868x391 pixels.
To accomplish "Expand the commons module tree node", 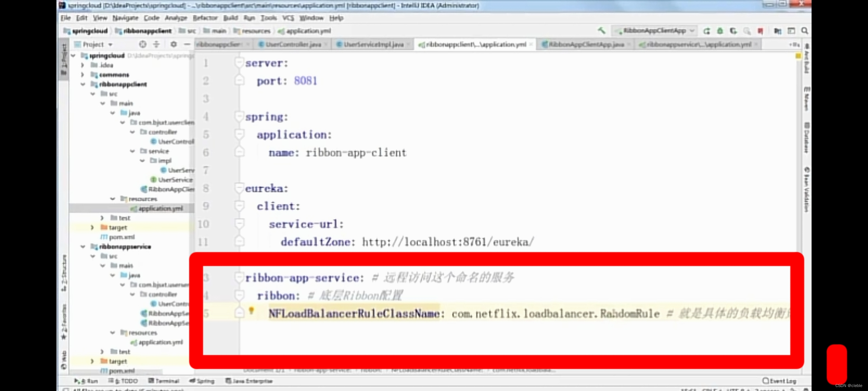I will tap(83, 75).
